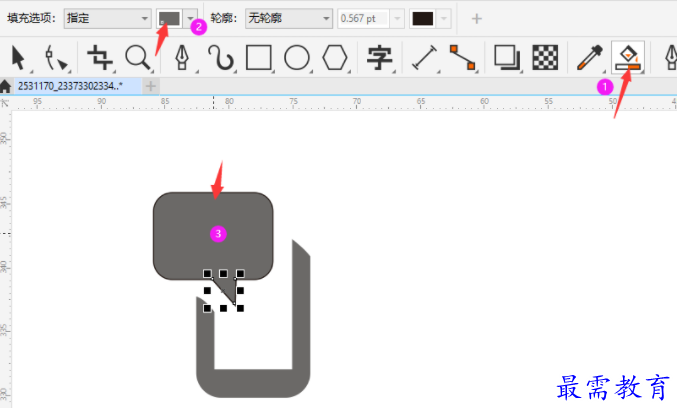Select the Artistic media curve tool
678x419 pixels.
point(221,58)
